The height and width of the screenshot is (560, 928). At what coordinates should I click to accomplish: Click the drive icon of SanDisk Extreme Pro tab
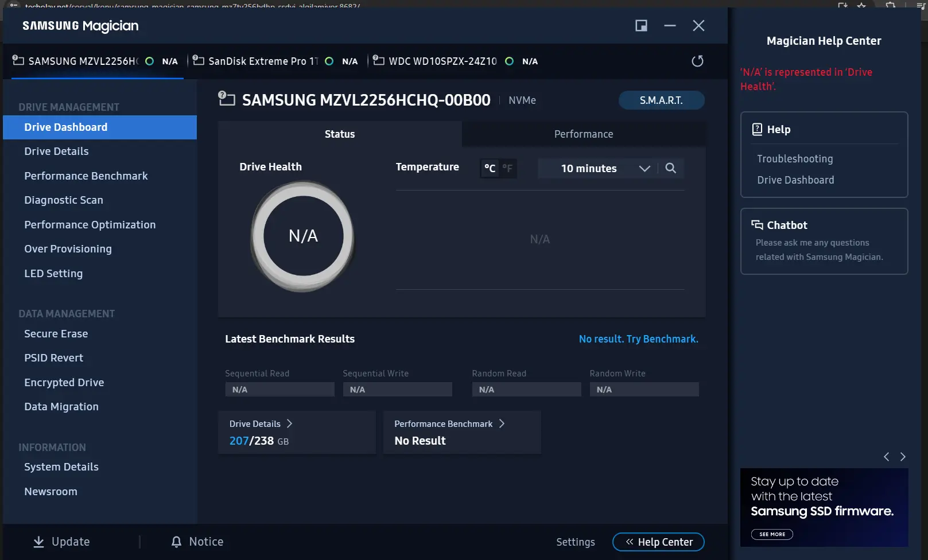click(x=199, y=60)
